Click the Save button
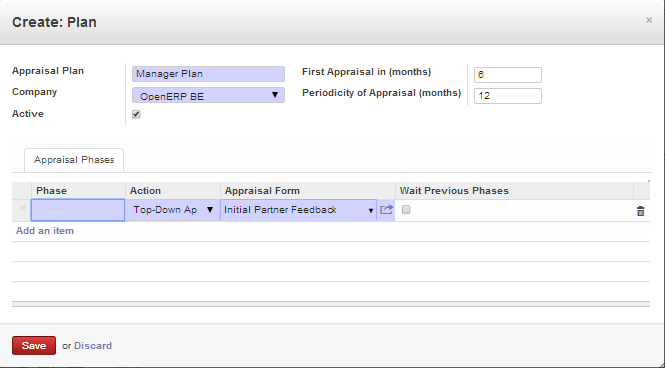The height and width of the screenshot is (368, 665). tap(34, 346)
